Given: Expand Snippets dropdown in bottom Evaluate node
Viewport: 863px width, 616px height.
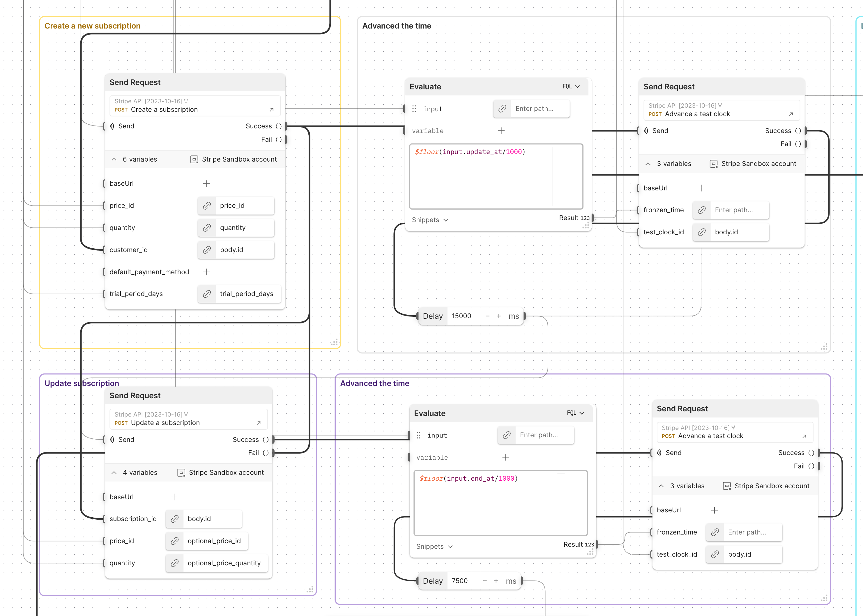Looking at the screenshot, I should [434, 547].
